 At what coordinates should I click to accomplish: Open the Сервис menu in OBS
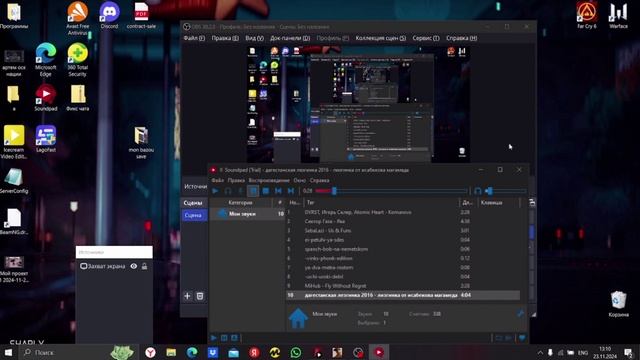click(x=426, y=38)
